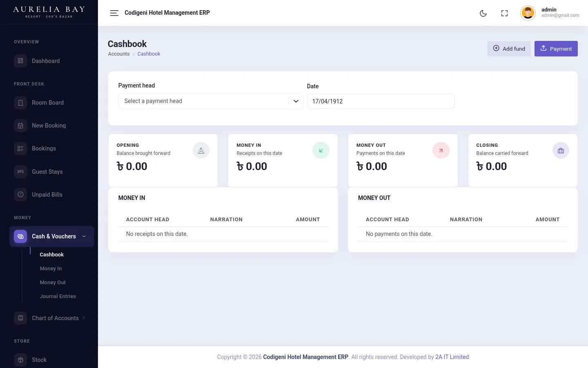Enter fullscreen mode icon
The height and width of the screenshot is (368, 588).
(x=504, y=13)
